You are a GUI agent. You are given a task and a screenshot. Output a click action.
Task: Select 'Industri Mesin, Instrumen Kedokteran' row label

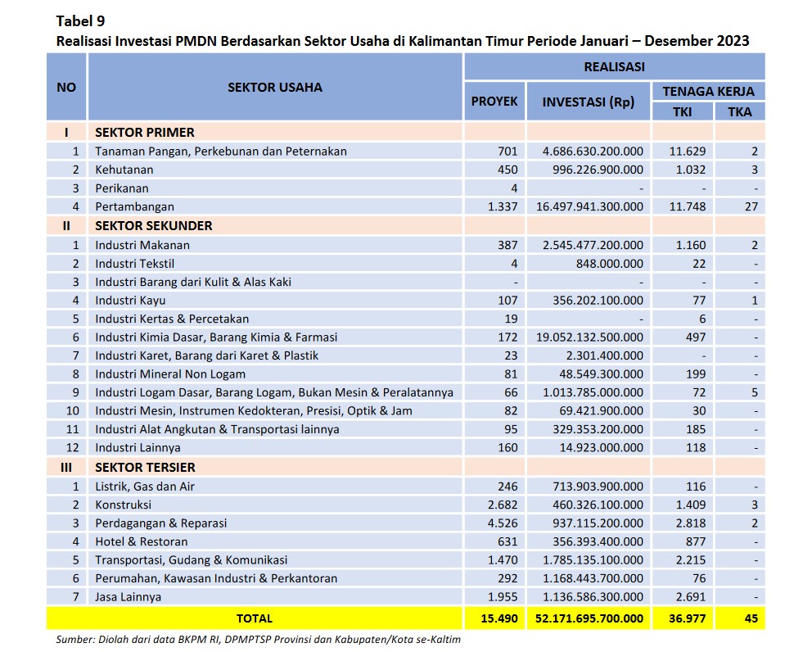point(254,410)
